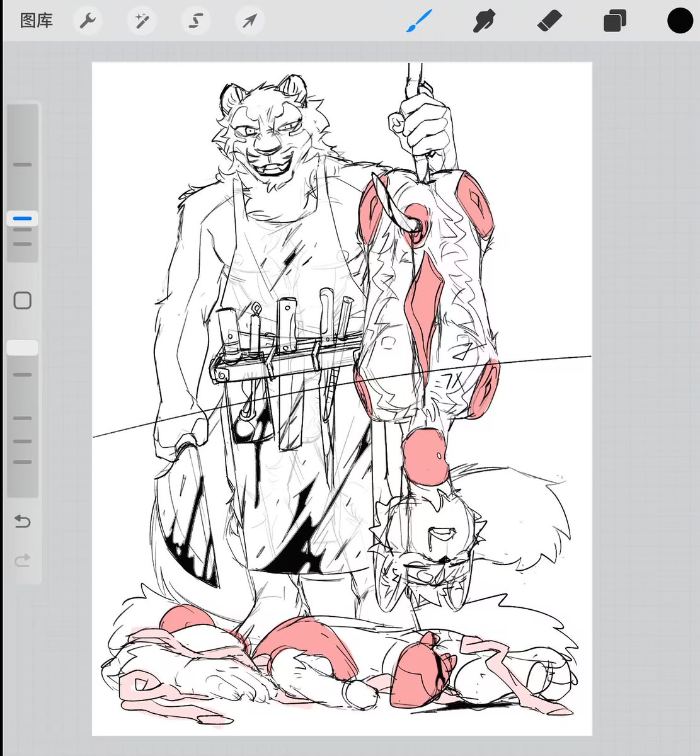Select the Smudge tool
The height and width of the screenshot is (756, 700).
(x=484, y=21)
